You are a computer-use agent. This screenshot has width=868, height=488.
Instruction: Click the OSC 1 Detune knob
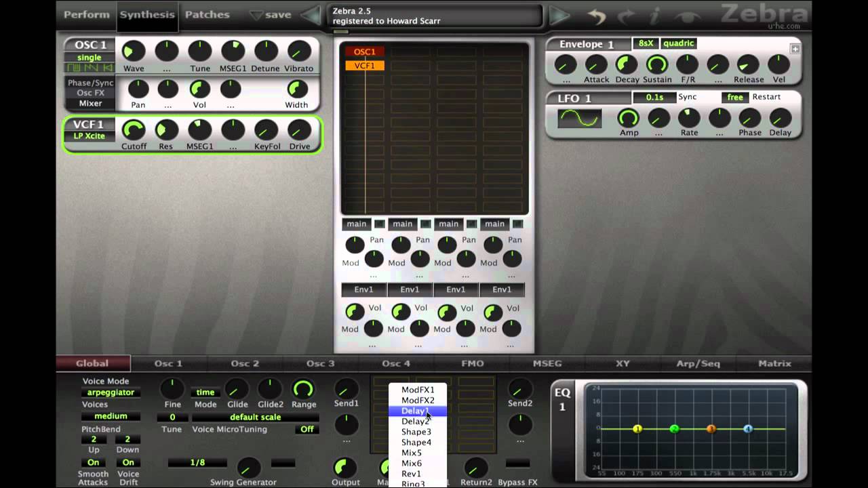[x=266, y=52]
